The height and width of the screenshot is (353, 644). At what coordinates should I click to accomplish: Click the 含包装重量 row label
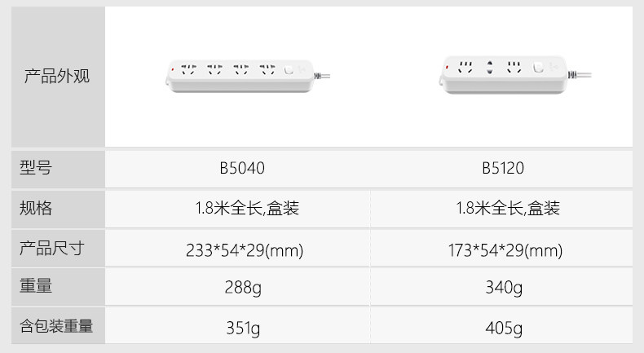pyautogui.click(x=56, y=327)
